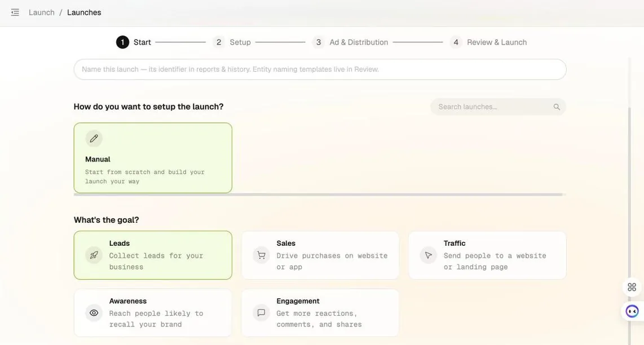Open the assistant face floating button
The image size is (644, 345).
pos(632,311)
